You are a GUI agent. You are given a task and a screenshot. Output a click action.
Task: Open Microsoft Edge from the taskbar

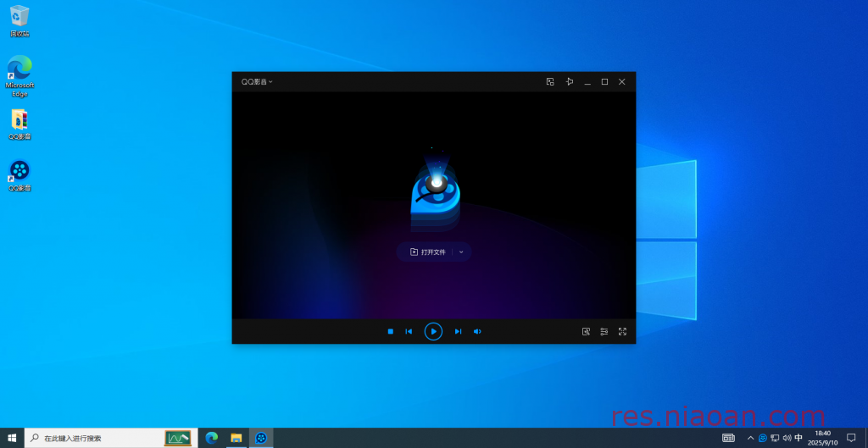(211, 438)
